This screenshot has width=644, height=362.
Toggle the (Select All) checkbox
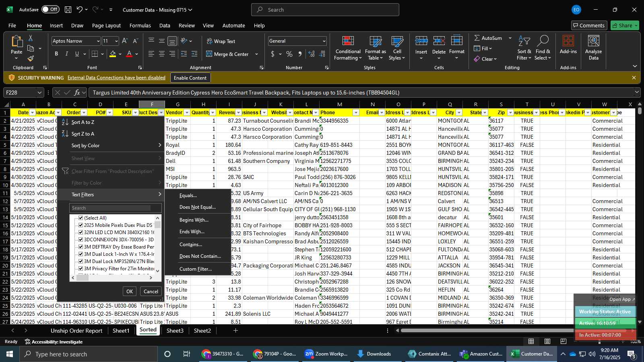[80, 218]
